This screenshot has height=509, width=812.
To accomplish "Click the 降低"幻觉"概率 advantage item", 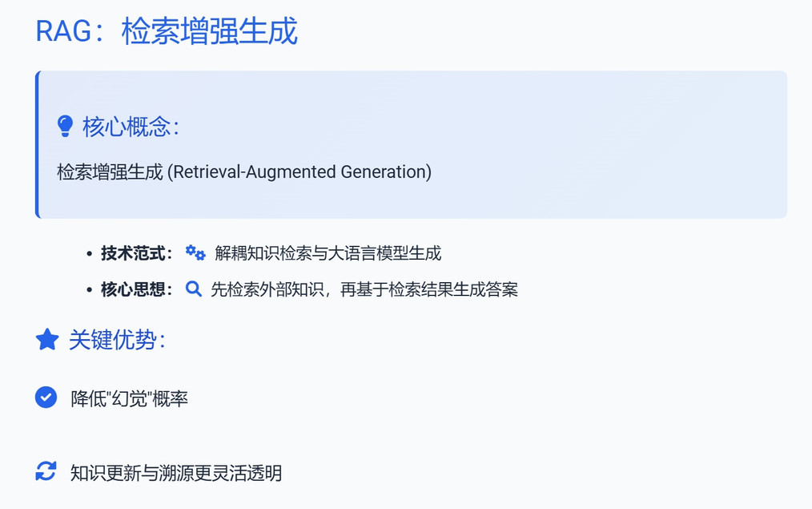I will click(x=130, y=398).
